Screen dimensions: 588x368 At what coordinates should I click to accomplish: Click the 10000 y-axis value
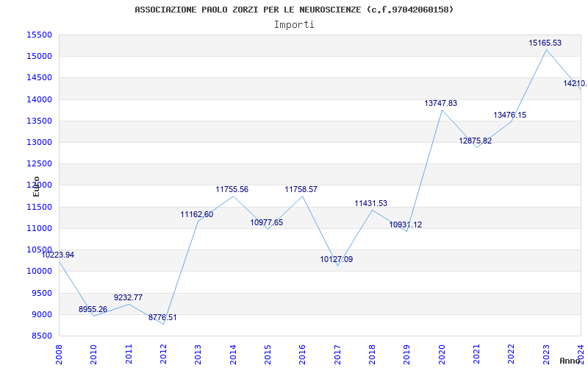39,271
